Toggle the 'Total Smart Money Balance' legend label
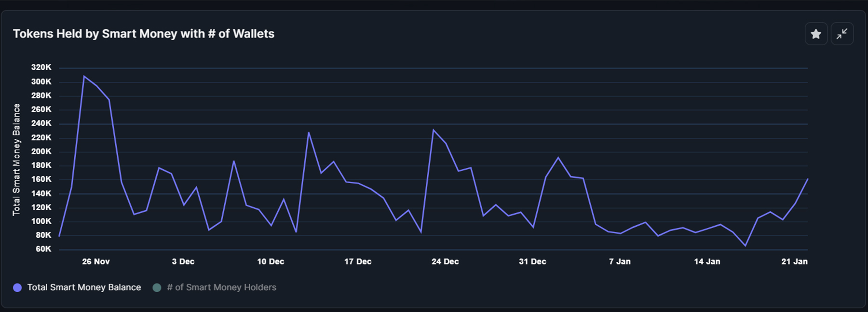 point(84,287)
